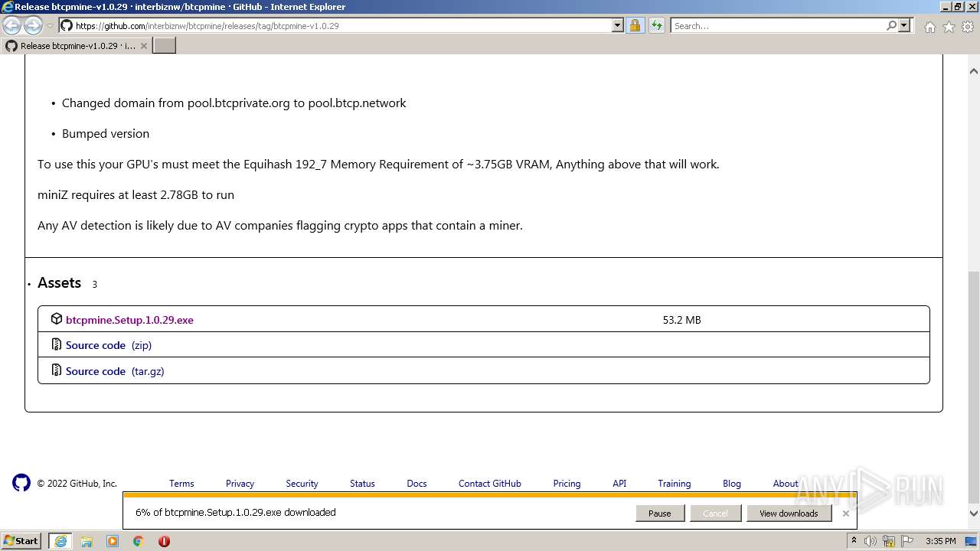Click the zip file icon for Source code (zip)

click(57, 344)
